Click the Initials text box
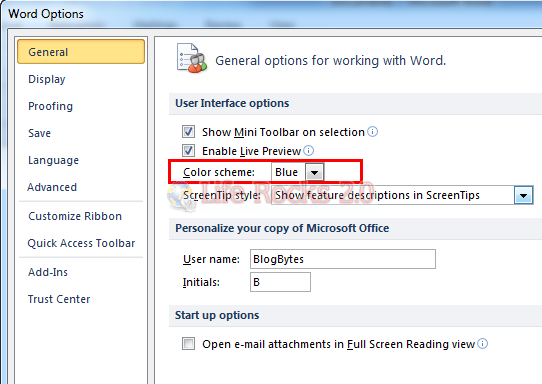Viewport: 542px width, 384px height. coord(280,282)
